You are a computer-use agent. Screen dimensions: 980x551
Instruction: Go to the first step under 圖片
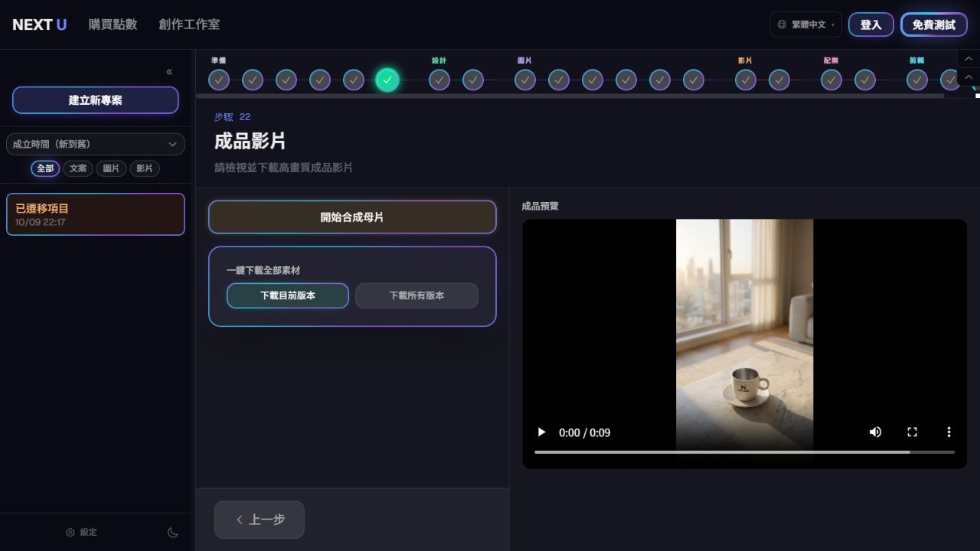pos(525,80)
